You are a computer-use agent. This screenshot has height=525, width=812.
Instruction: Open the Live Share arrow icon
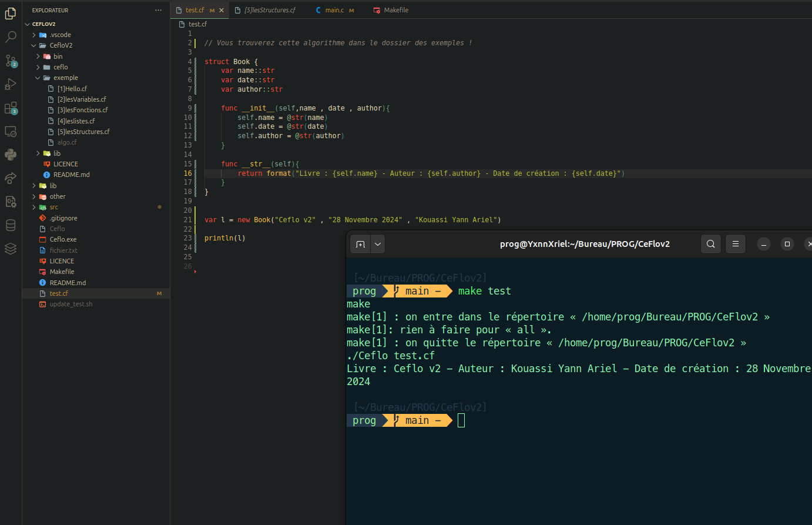coord(11,178)
